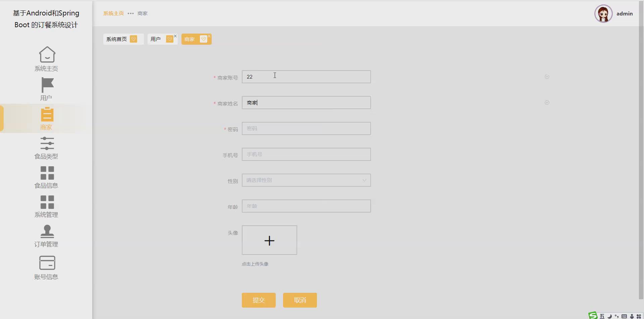This screenshot has width=644, height=319.
Task: Click the 商家姓名 field label
Action: [x=227, y=104]
